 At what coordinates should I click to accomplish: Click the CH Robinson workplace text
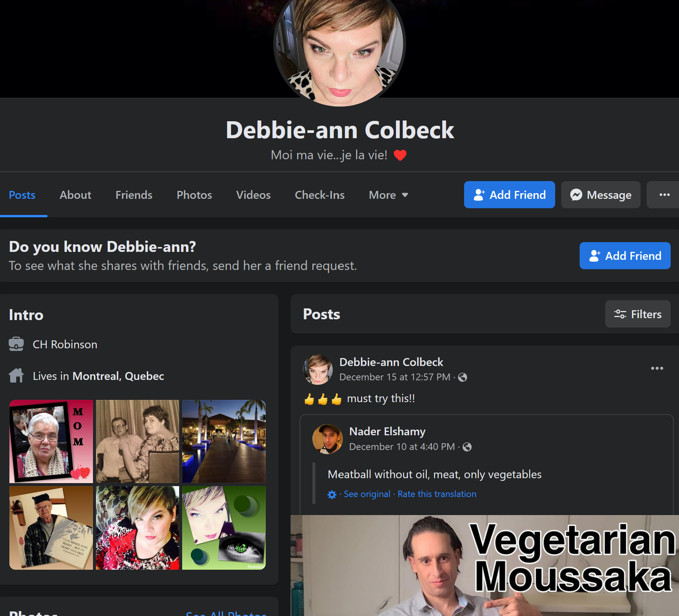pyautogui.click(x=65, y=345)
